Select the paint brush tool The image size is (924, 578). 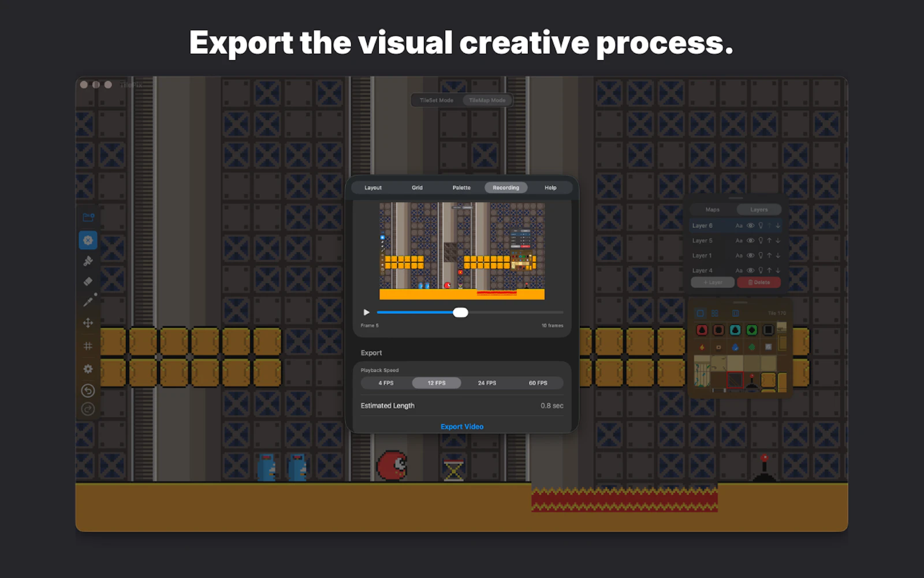(88, 261)
